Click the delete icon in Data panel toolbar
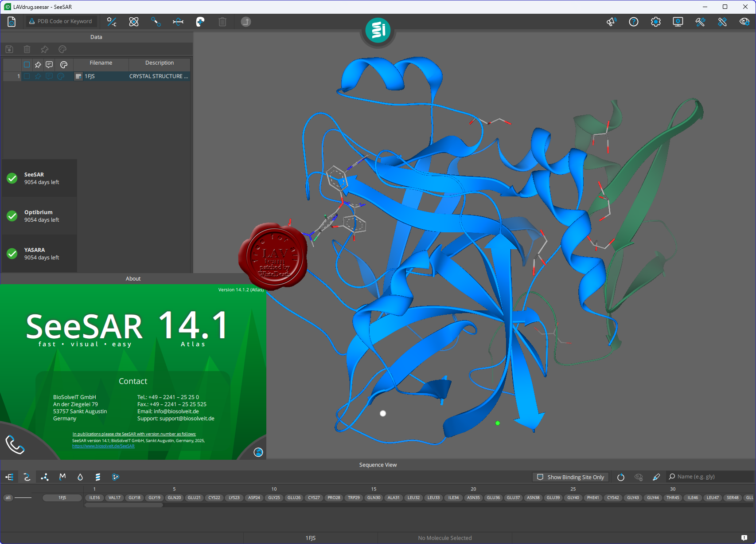The height and width of the screenshot is (544, 756). tap(27, 49)
